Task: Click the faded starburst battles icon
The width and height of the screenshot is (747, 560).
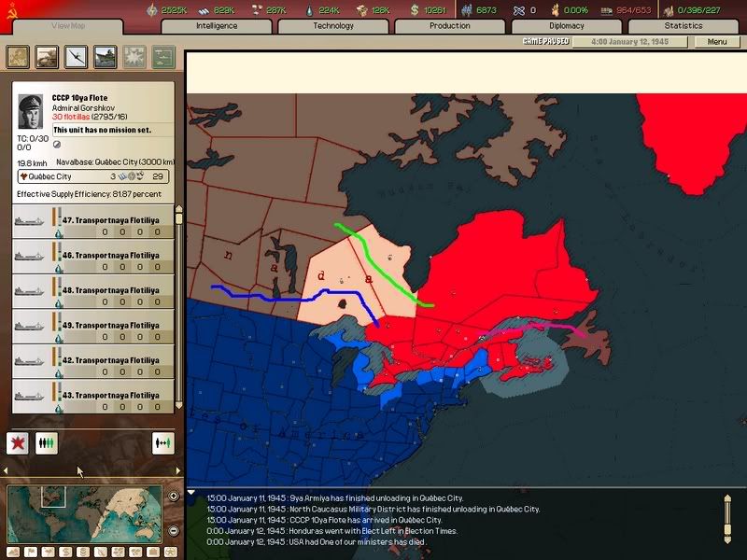Action: tap(134, 57)
